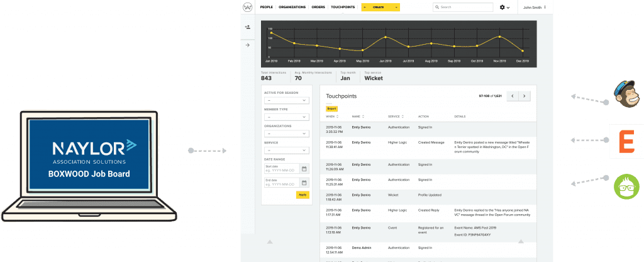The width and height of the screenshot is (644, 262).
Task: Open the Organizations filter dropdown
Action: [x=287, y=134]
